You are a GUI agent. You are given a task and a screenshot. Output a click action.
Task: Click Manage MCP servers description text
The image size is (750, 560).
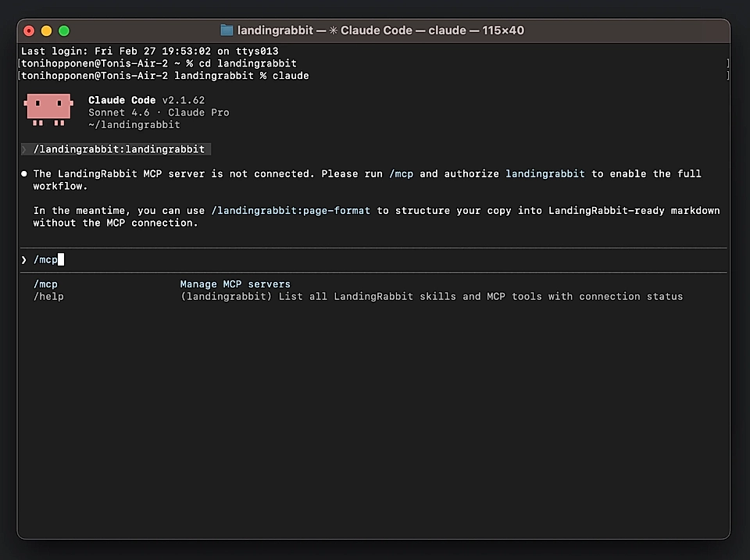236,284
